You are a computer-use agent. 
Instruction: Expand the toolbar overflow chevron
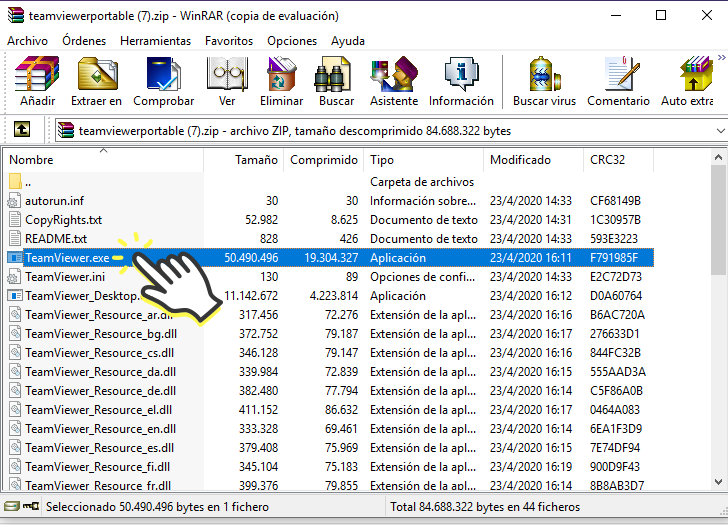721,58
